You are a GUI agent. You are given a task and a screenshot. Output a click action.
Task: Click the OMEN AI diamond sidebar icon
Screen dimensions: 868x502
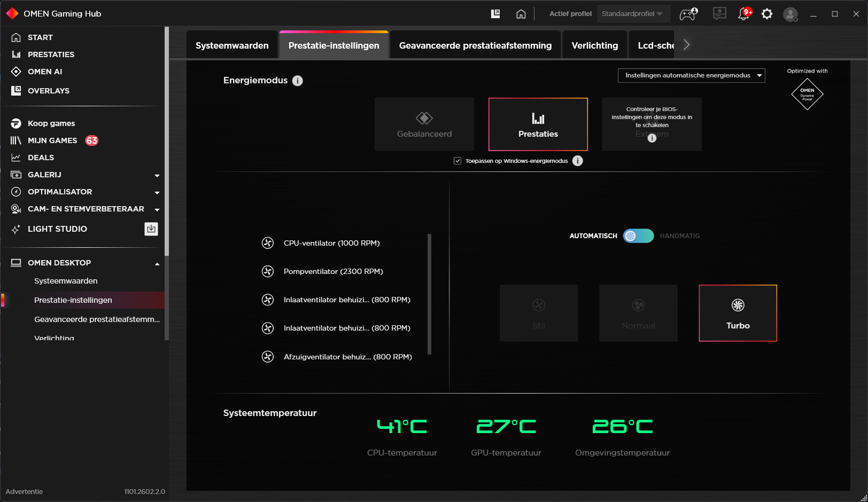pos(16,72)
